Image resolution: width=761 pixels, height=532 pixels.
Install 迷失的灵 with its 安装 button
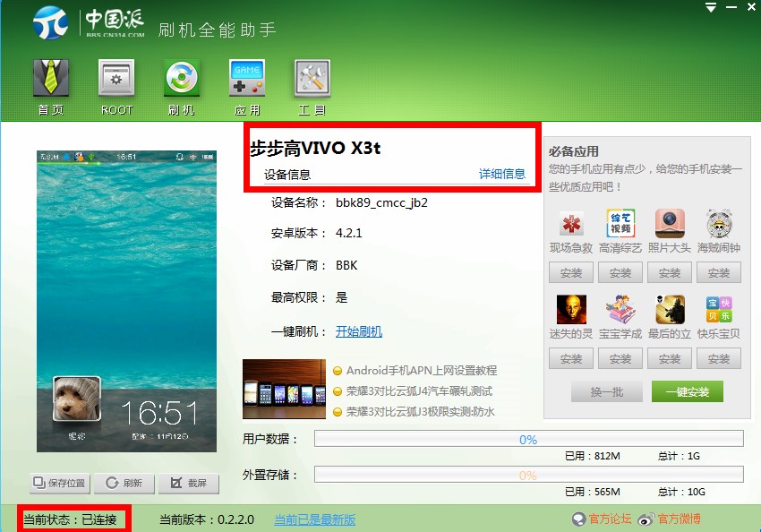pyautogui.click(x=571, y=359)
